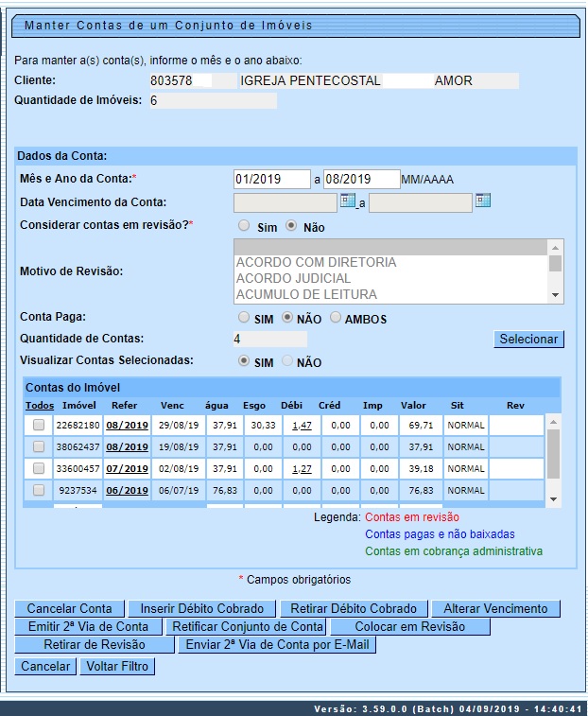Click the down arrow of accounts table scrollbar

[x=554, y=499]
